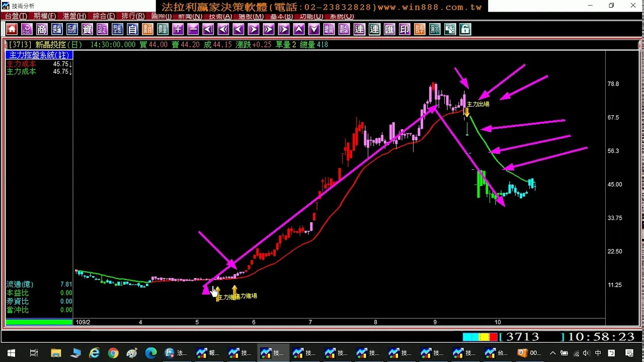Click the double right arrow icon
The image size is (644, 362).
pos(269,29)
